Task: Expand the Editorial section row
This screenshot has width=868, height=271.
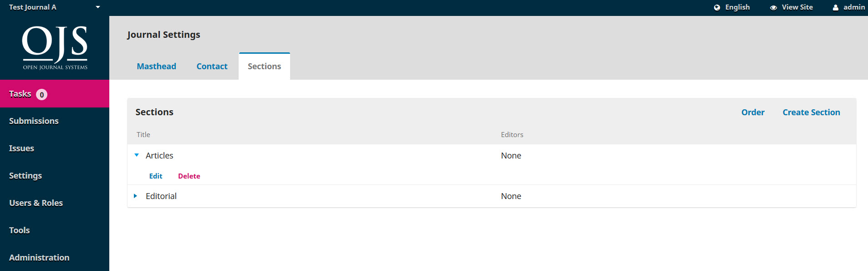Action: tap(135, 196)
